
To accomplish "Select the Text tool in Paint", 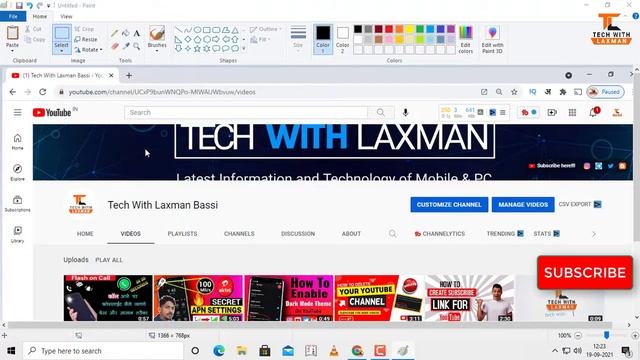I will click(137, 33).
